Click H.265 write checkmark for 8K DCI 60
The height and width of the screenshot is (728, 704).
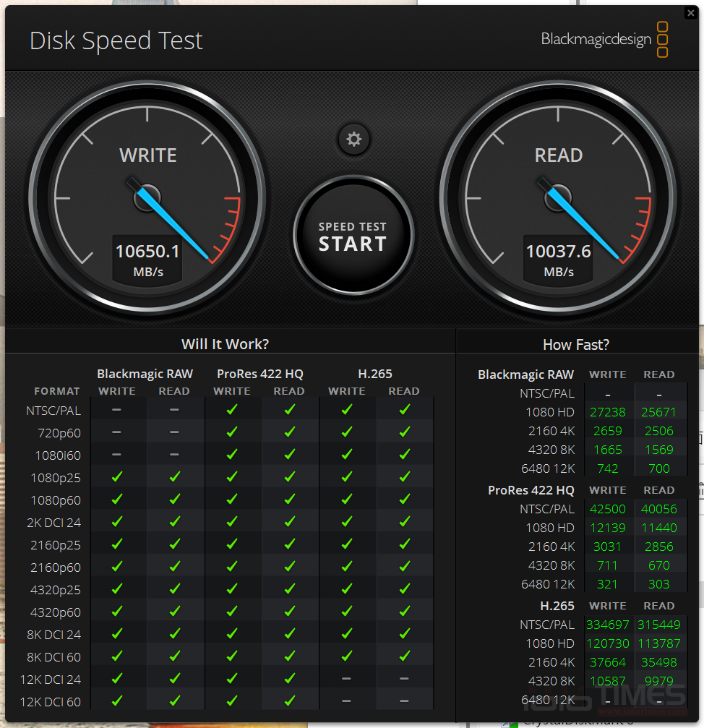(x=347, y=656)
